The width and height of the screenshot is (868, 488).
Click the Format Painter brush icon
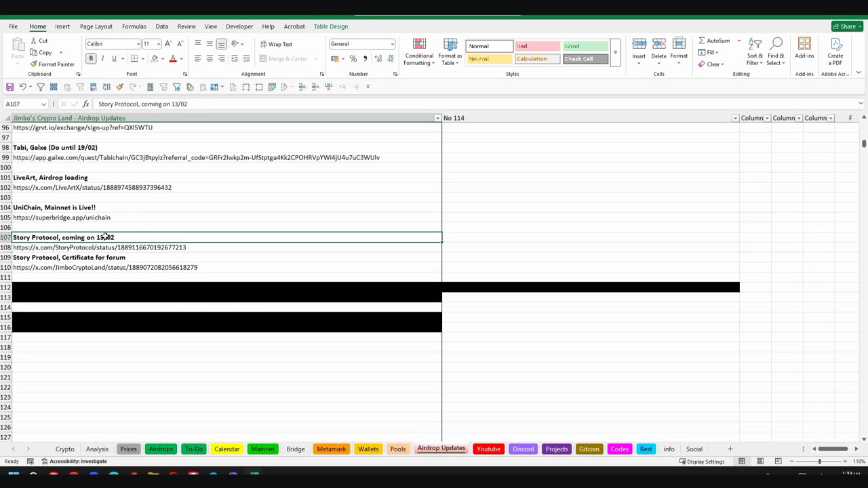[34, 64]
